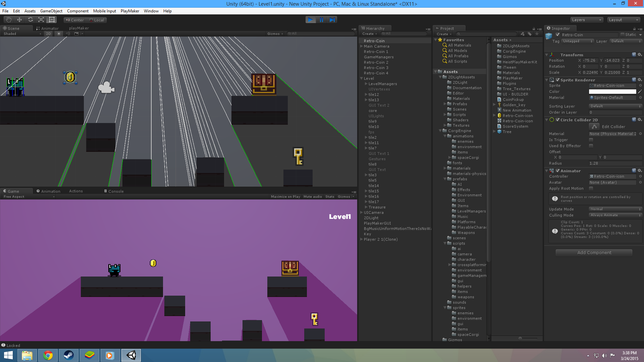
Task: Open object picker for Animator Controller
Action: click(x=640, y=176)
